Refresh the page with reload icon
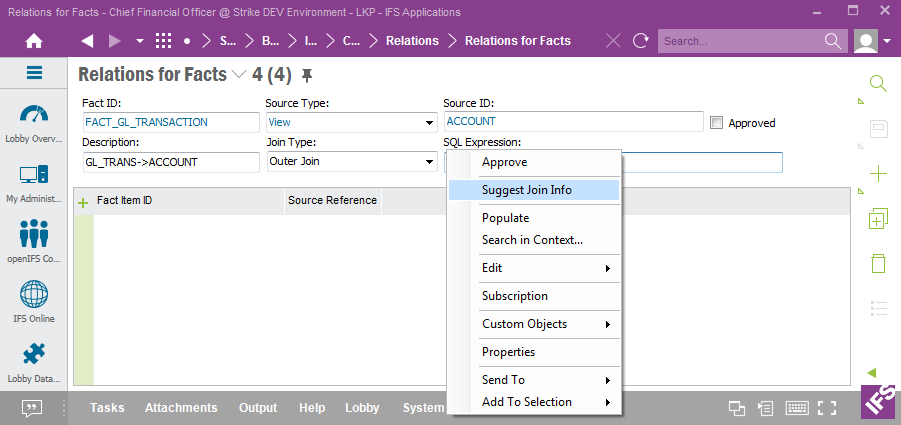Viewport: 901px width, 425px height. click(641, 41)
